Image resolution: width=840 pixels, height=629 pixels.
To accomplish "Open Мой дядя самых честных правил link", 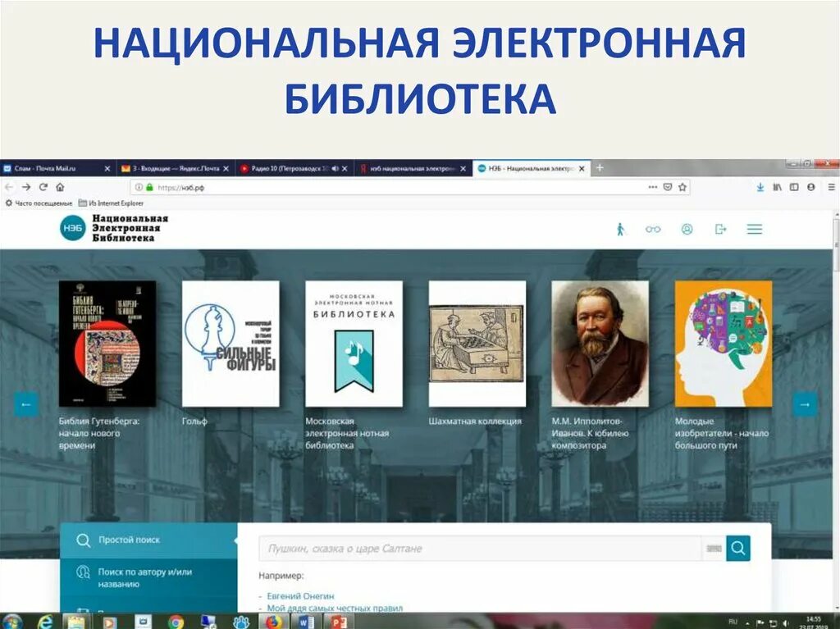I will coord(335,608).
